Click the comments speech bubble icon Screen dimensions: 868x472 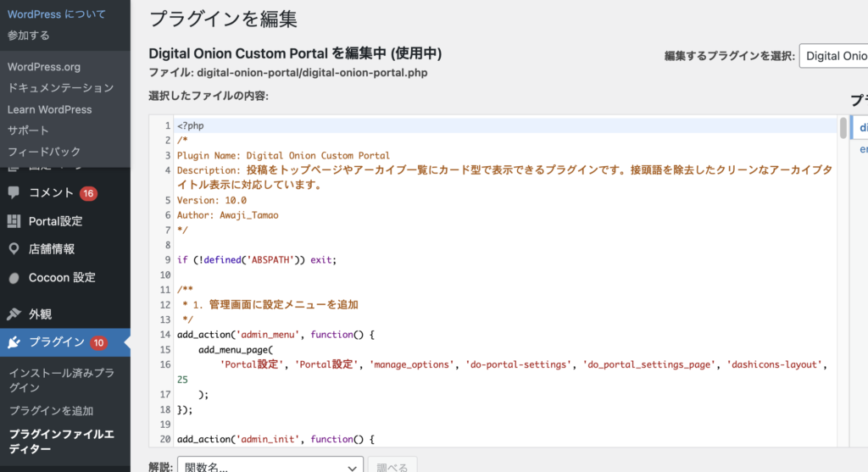click(14, 193)
